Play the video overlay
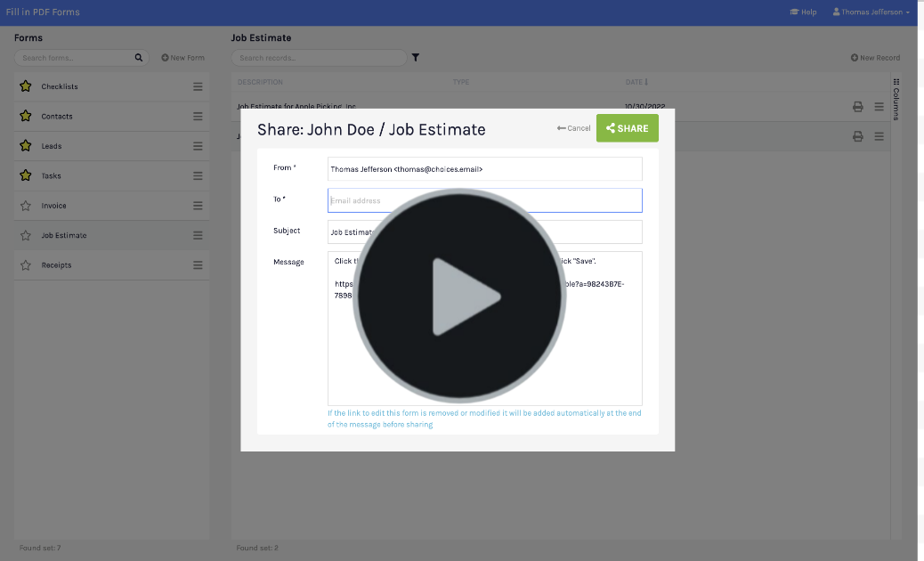The height and width of the screenshot is (561, 924). coord(459,297)
